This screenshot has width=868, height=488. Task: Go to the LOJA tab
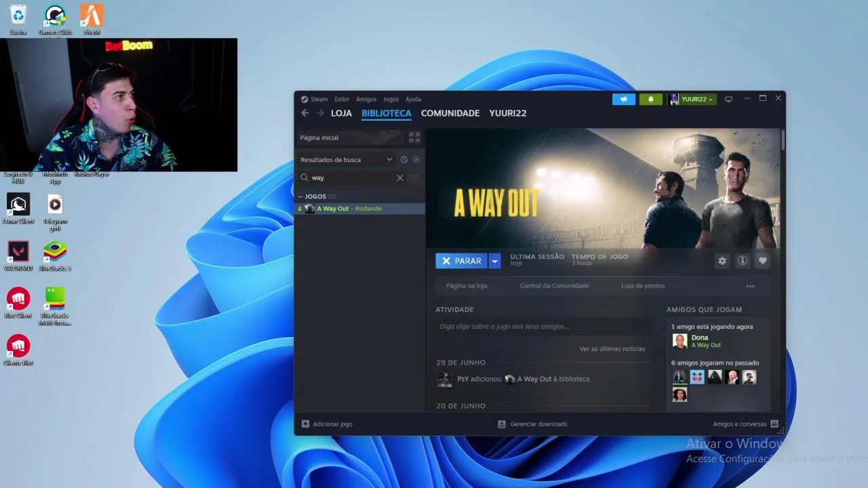(x=341, y=113)
